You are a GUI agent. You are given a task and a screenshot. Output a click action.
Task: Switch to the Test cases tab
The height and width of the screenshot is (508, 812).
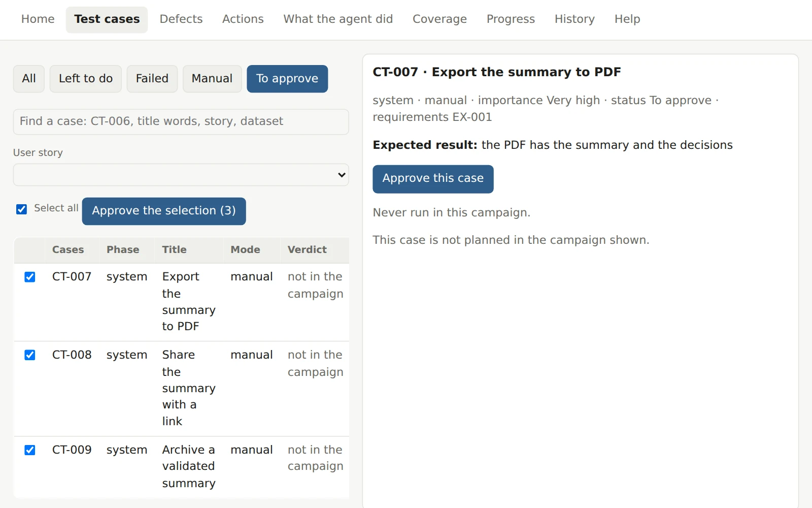click(107, 19)
